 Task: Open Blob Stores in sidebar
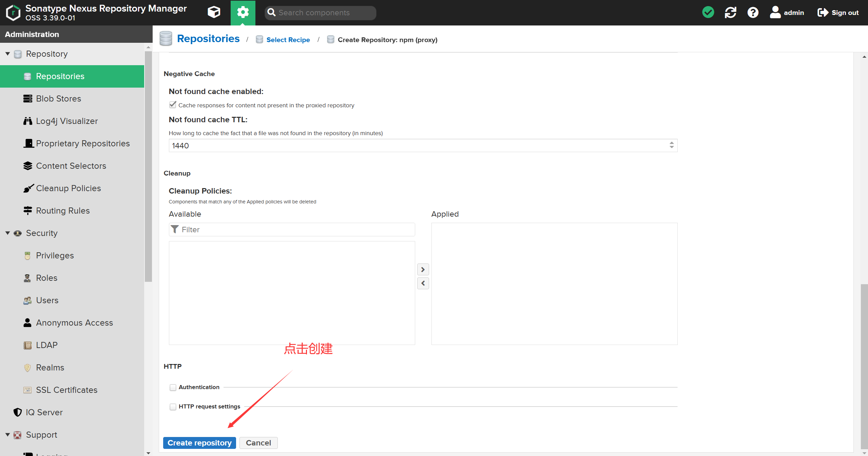[x=58, y=99]
